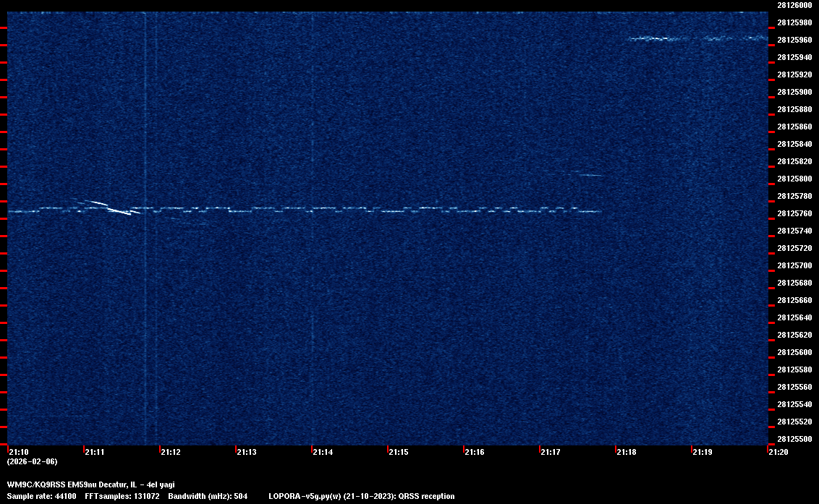The width and height of the screenshot is (819, 504).
Task: Click the faint signal trace at top right
Action: tap(697, 38)
